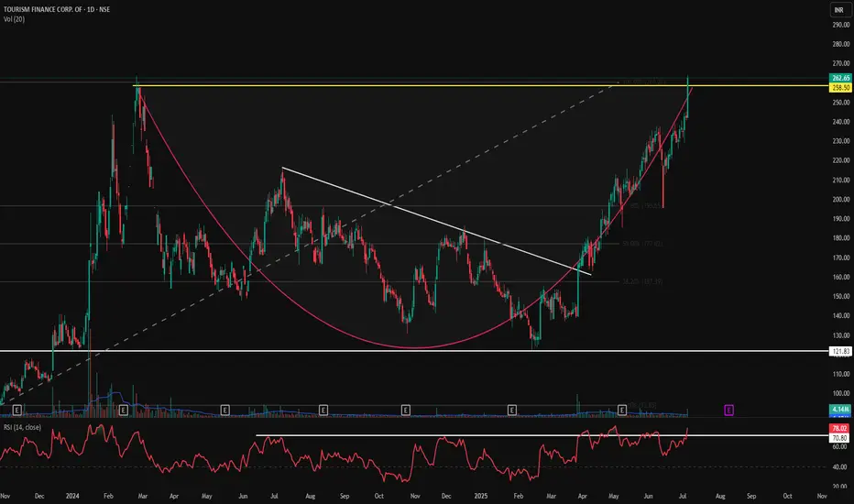Click the white 121.83 price label

(x=840, y=352)
